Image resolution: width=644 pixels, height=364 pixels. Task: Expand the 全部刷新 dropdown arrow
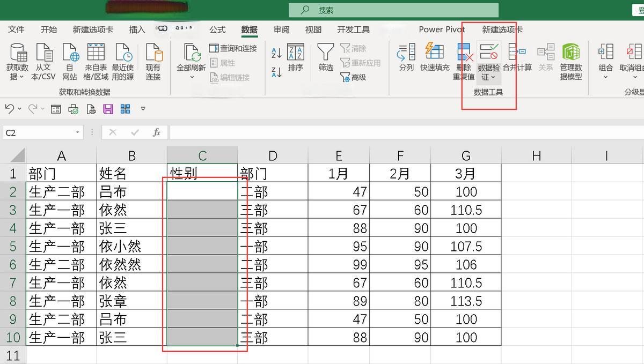coord(192,77)
